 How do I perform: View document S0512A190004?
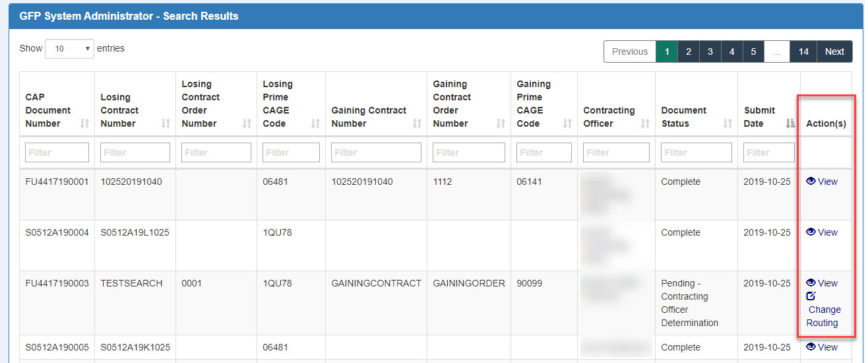coord(822,232)
